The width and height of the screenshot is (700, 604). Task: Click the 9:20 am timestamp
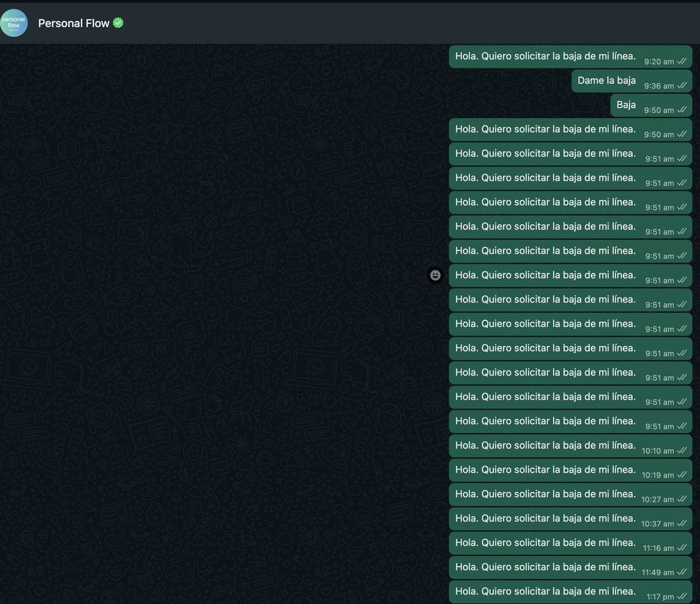coord(659,61)
